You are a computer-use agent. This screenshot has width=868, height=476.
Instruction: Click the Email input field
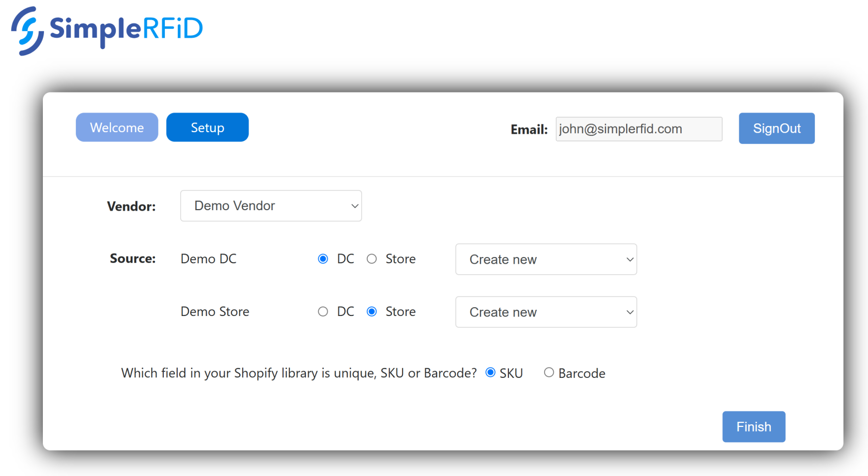(639, 129)
